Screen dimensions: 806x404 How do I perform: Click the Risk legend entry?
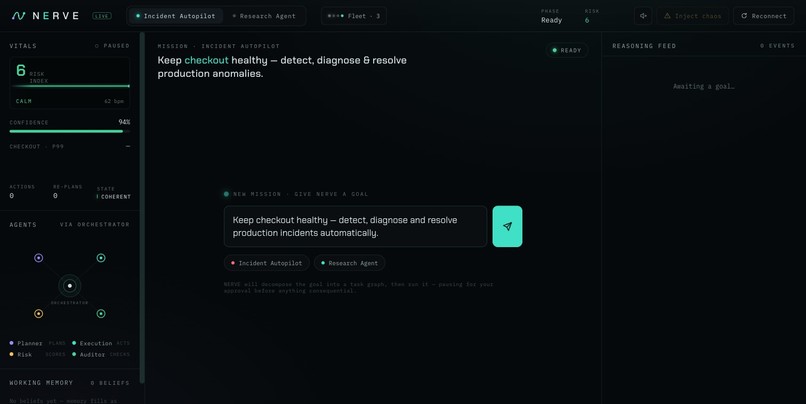point(38,354)
